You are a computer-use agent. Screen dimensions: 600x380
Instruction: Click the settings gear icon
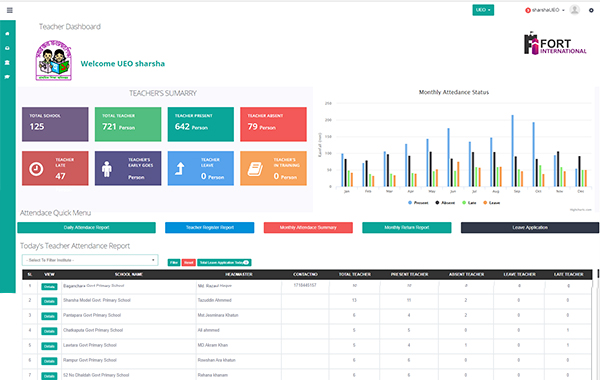click(x=591, y=10)
